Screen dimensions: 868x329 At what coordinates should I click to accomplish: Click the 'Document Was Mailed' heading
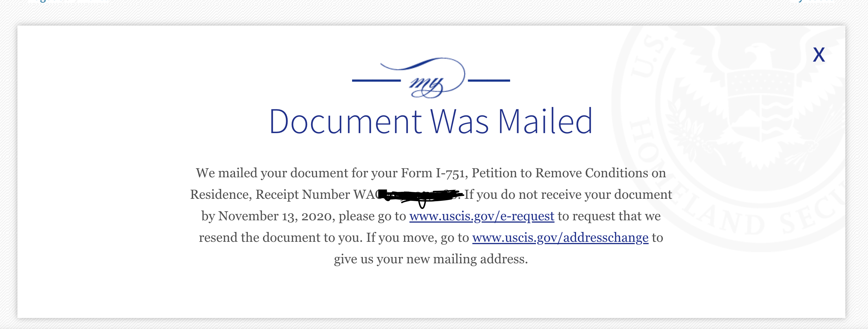(x=431, y=121)
